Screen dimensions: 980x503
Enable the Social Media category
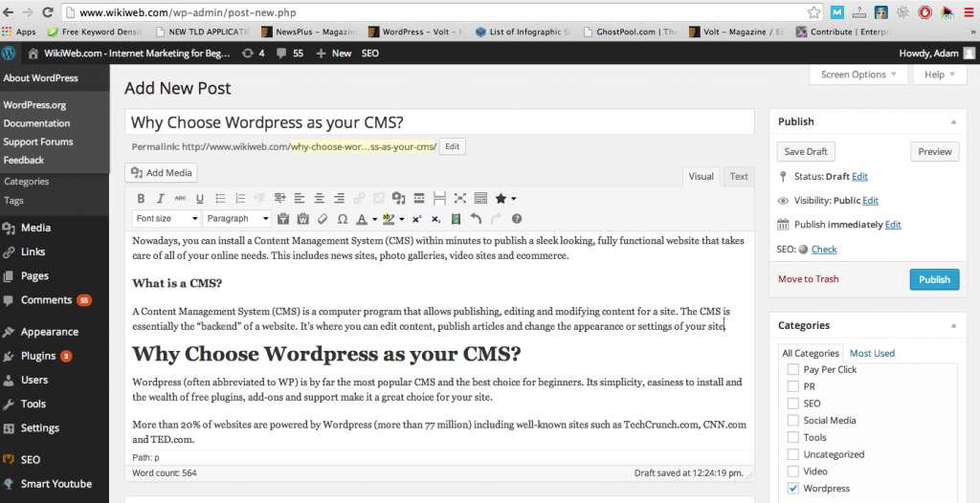pos(793,421)
